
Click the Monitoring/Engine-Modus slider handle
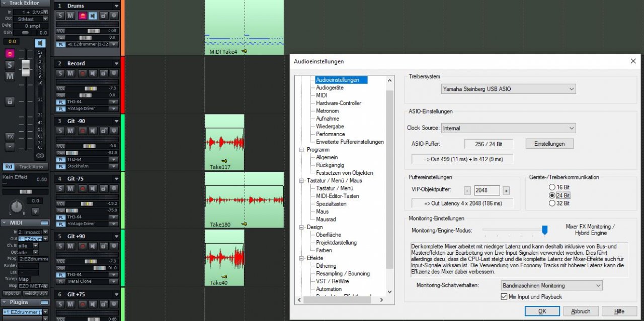pyautogui.click(x=544, y=230)
